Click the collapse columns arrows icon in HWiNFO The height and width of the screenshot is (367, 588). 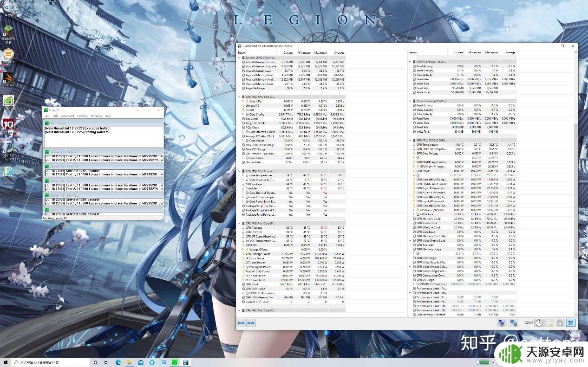pyautogui.click(x=251, y=323)
